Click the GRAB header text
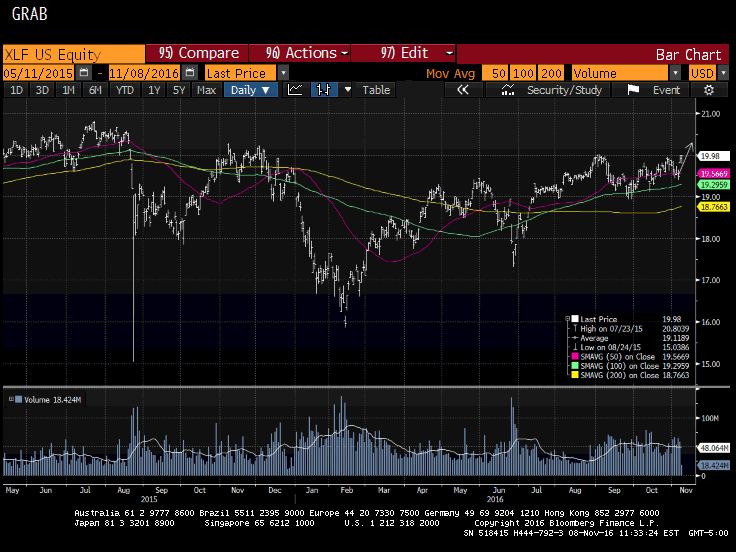736x552 pixels. [x=30, y=14]
